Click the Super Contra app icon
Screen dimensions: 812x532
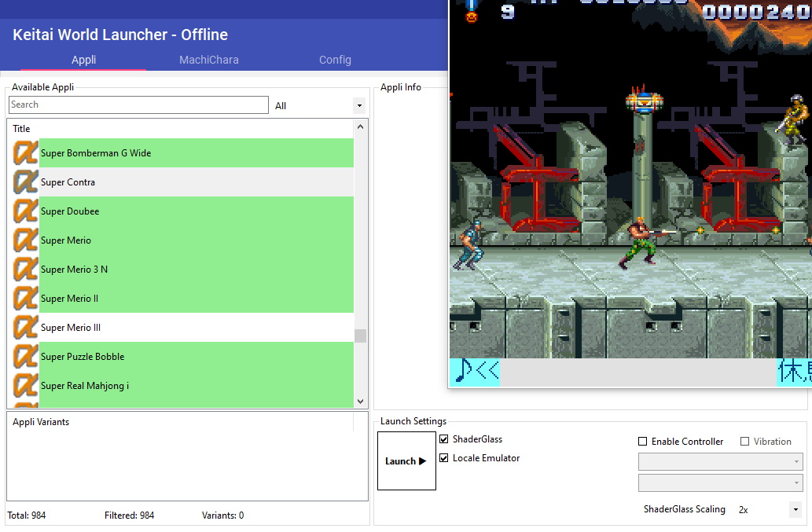click(25, 182)
